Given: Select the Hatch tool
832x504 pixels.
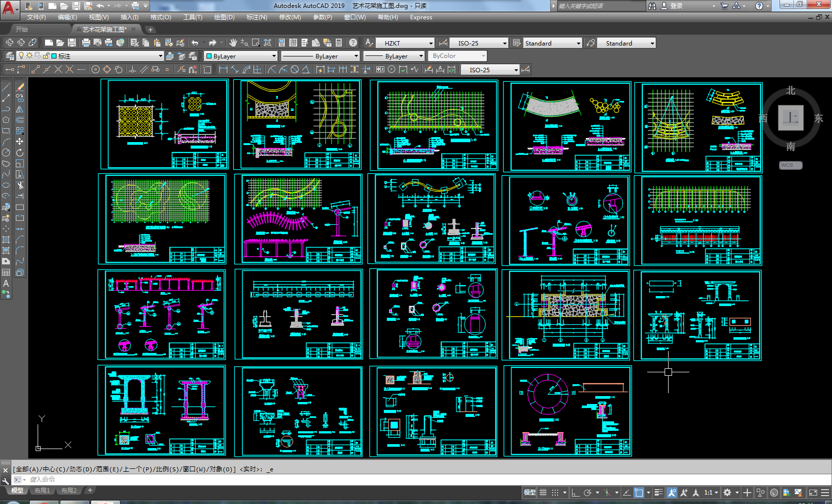Looking at the screenshot, I should pyautogui.click(x=6, y=240).
